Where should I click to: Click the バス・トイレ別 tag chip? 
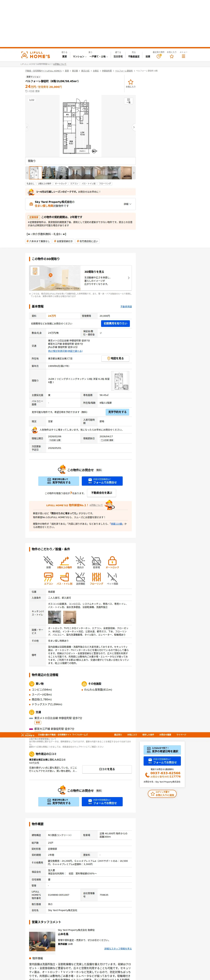click(89, 184)
